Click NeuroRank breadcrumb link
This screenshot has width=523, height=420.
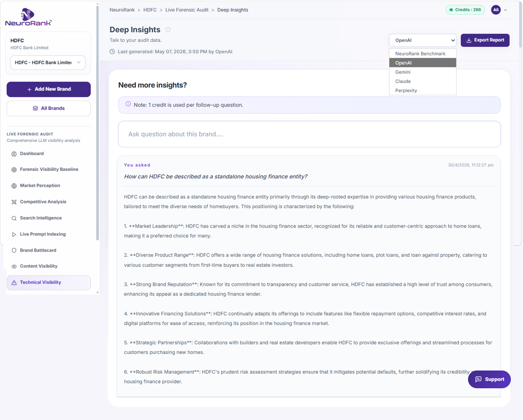click(x=122, y=10)
